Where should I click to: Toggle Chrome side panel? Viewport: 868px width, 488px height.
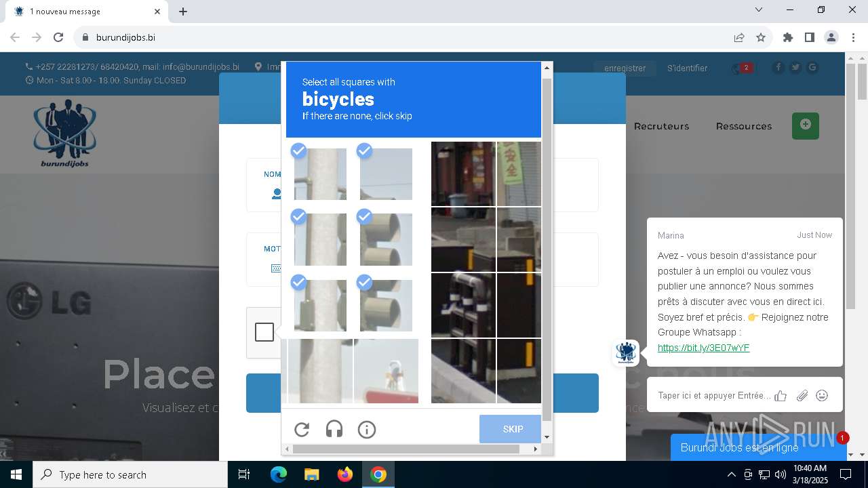tap(809, 37)
